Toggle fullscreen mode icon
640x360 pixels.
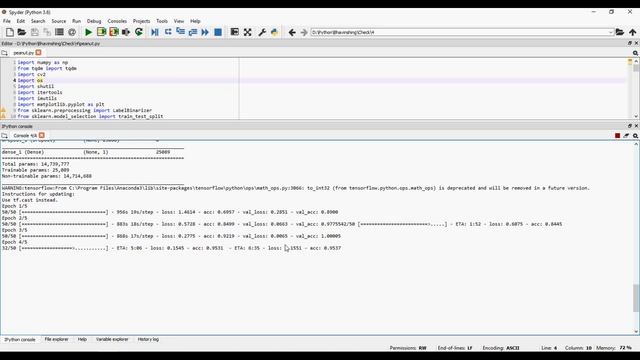[x=247, y=32]
